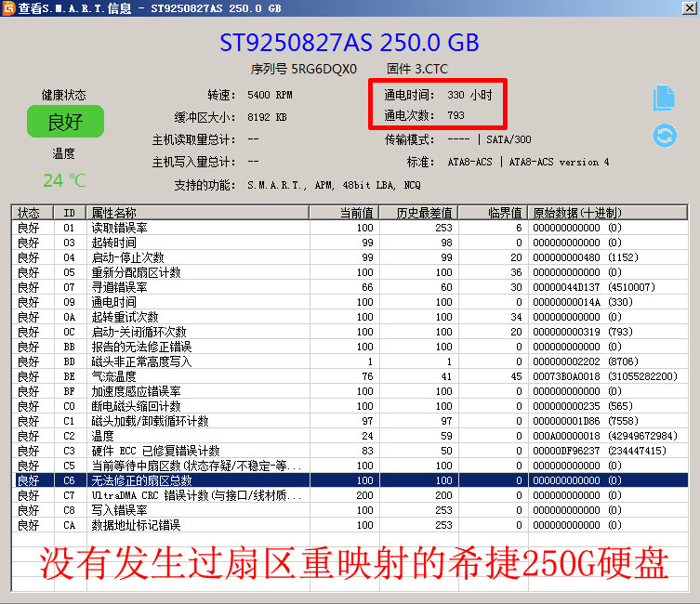700x604 pixels.
Task: Select the 报告的无法修正错误 row
Action: click(x=350, y=347)
